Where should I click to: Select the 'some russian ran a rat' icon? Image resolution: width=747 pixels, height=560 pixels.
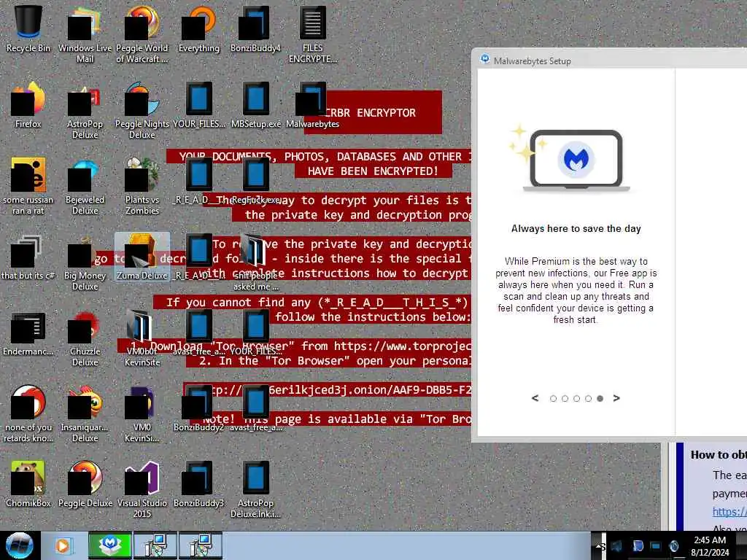tap(28, 186)
